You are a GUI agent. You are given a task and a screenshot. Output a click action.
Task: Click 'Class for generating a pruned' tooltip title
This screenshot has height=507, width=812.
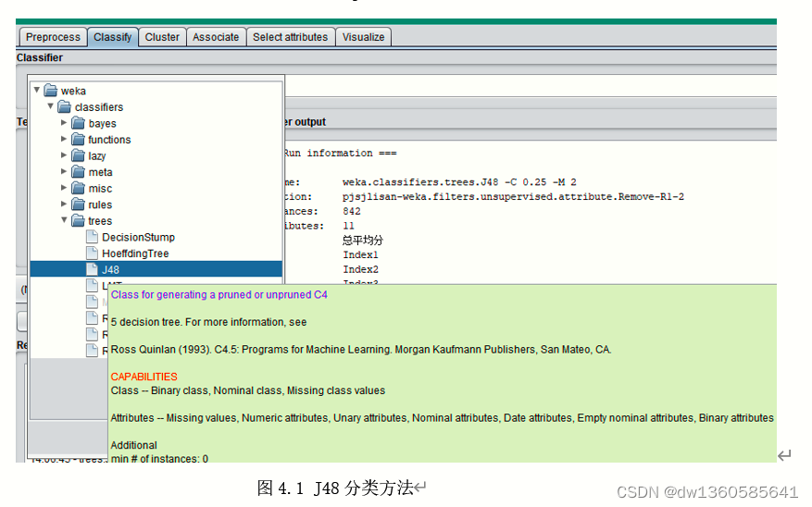[x=219, y=295]
